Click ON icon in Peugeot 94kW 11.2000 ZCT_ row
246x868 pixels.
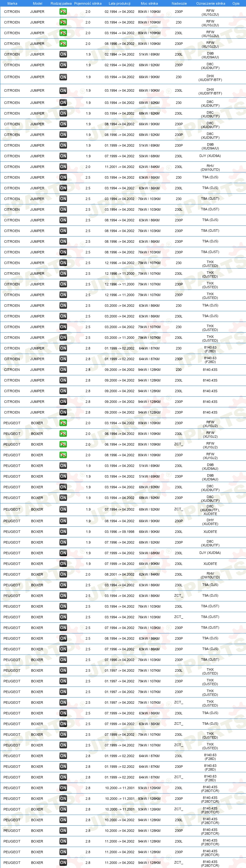[x=63, y=863]
